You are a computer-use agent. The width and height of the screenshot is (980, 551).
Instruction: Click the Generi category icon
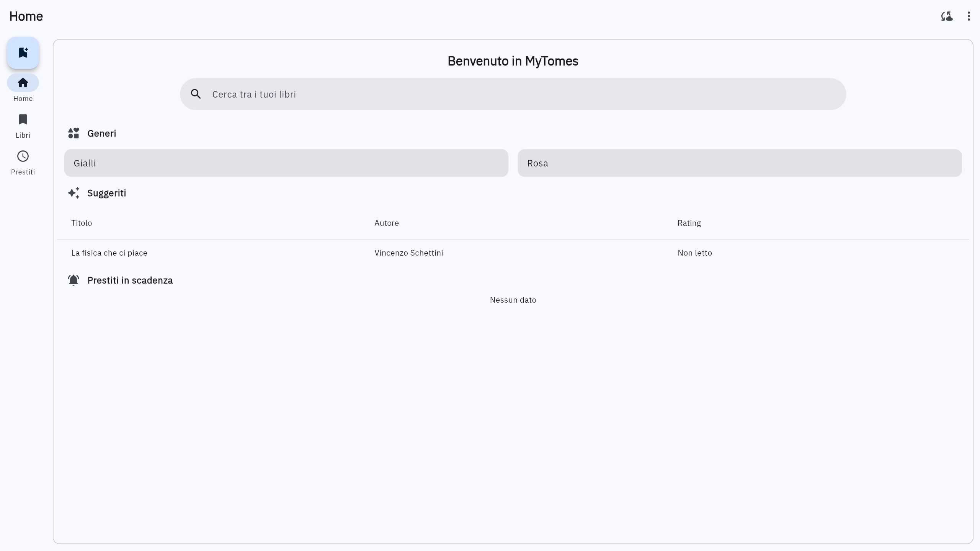pos(73,133)
